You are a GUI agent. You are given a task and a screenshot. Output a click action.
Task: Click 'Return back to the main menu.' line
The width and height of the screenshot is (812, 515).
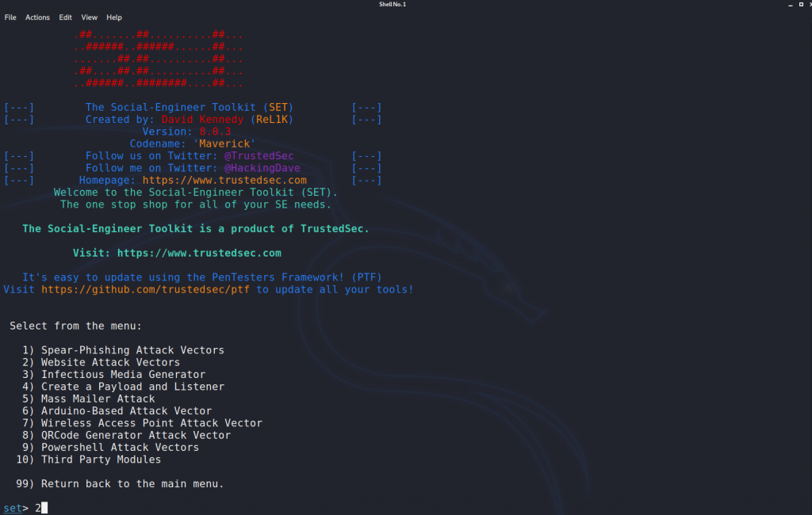121,484
